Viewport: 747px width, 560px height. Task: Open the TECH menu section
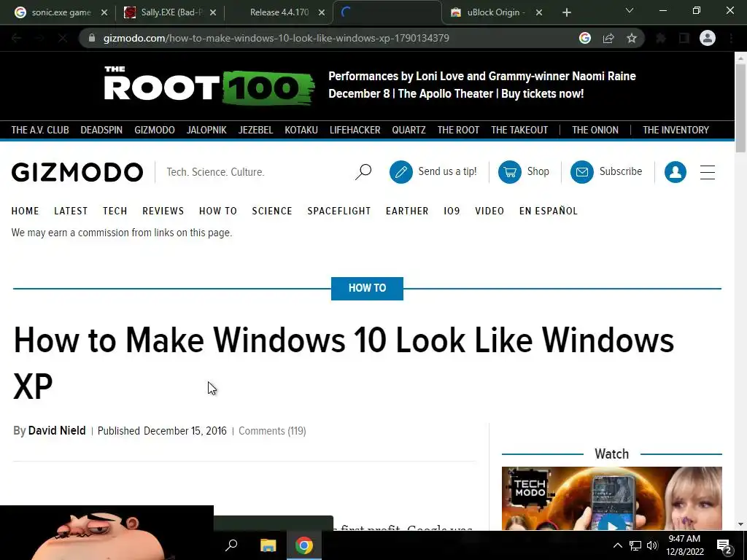click(115, 211)
